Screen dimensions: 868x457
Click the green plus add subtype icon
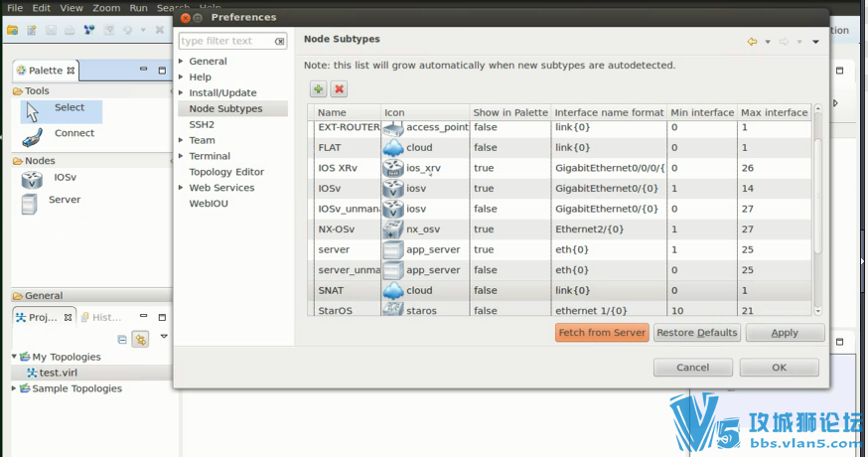click(319, 88)
